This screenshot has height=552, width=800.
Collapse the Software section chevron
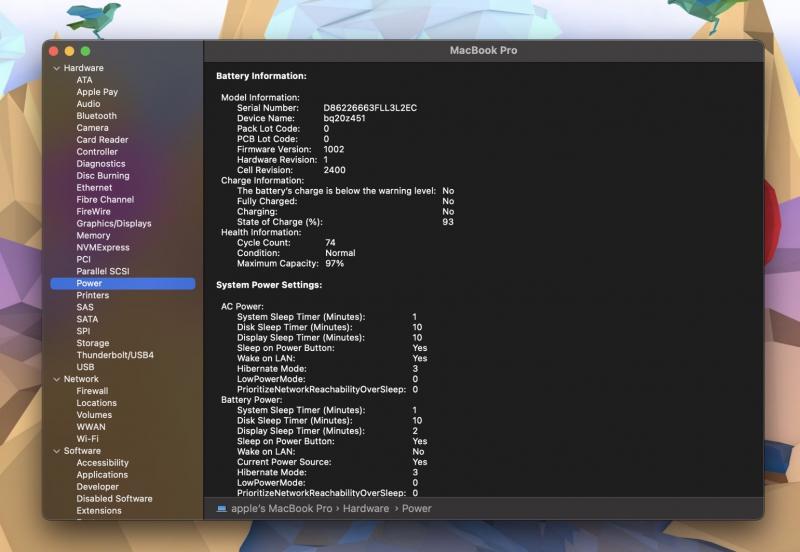(x=57, y=451)
